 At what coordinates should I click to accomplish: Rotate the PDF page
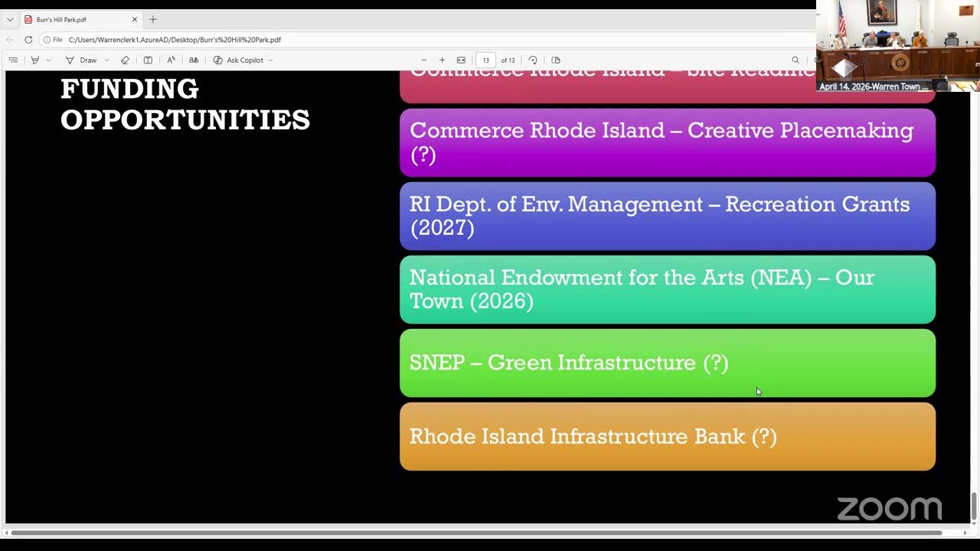(x=533, y=60)
